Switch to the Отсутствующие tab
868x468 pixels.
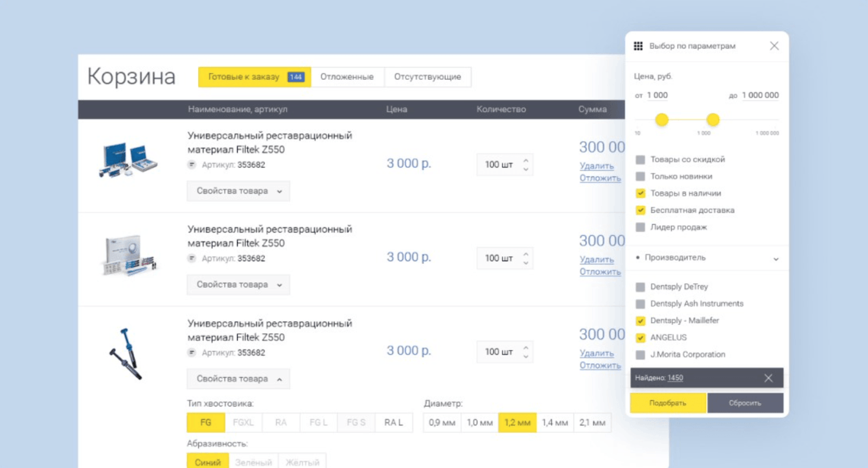[x=428, y=76]
